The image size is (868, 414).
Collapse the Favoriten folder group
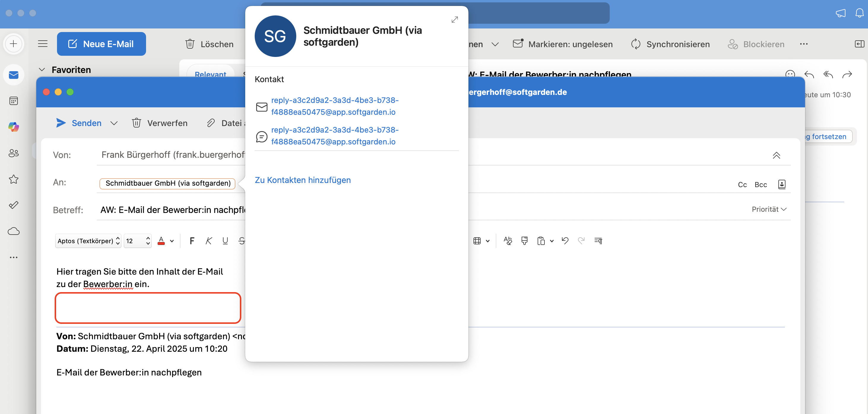[x=42, y=70]
